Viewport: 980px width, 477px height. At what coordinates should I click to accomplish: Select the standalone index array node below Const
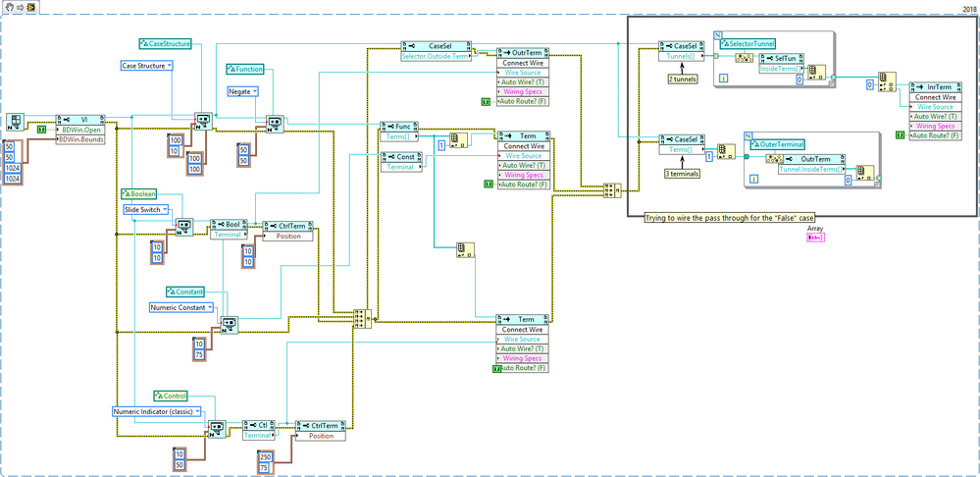[465, 249]
